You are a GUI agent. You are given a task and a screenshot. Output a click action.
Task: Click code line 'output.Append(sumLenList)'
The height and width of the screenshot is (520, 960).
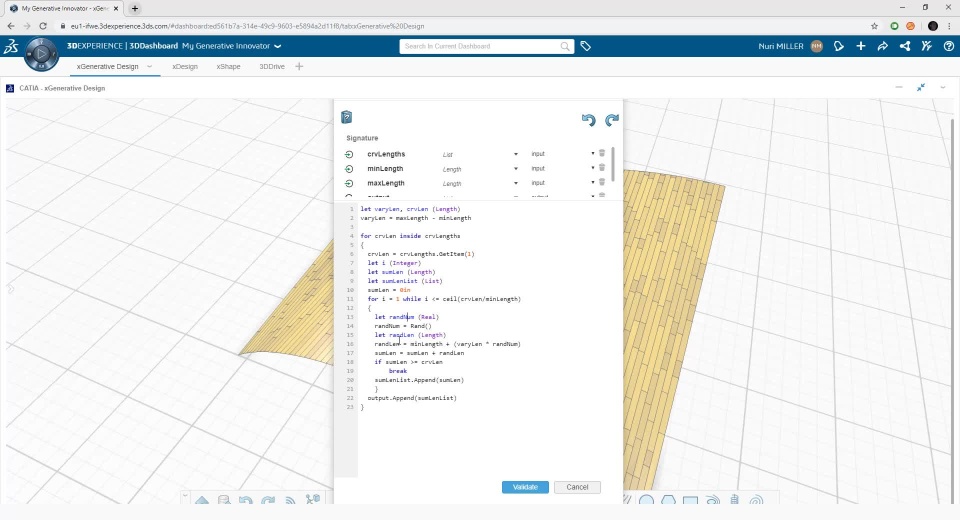[x=412, y=398]
